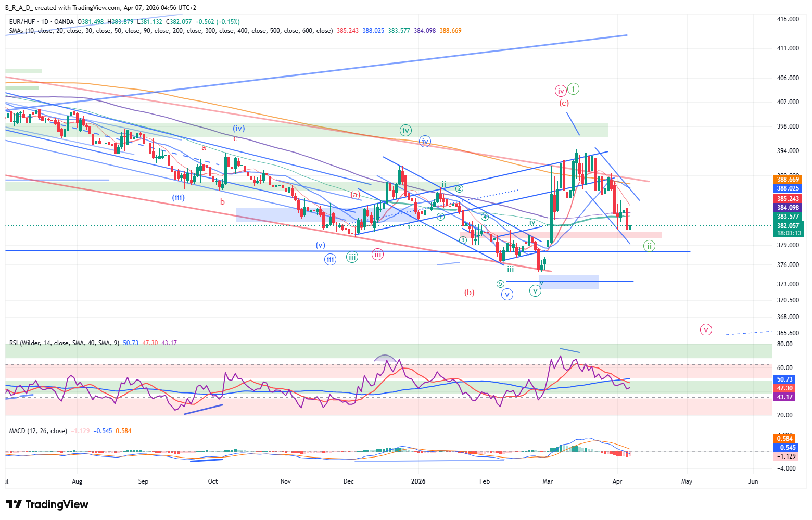Image resolution: width=812 pixels, height=520 pixels.
Task: Select the red circled iii wave label
Action: 377,255
